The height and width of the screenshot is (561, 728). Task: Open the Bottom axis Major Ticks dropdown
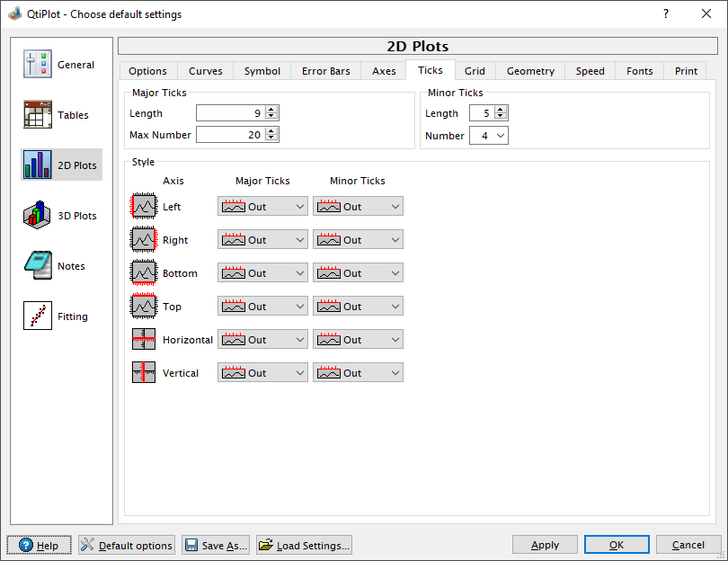click(262, 273)
